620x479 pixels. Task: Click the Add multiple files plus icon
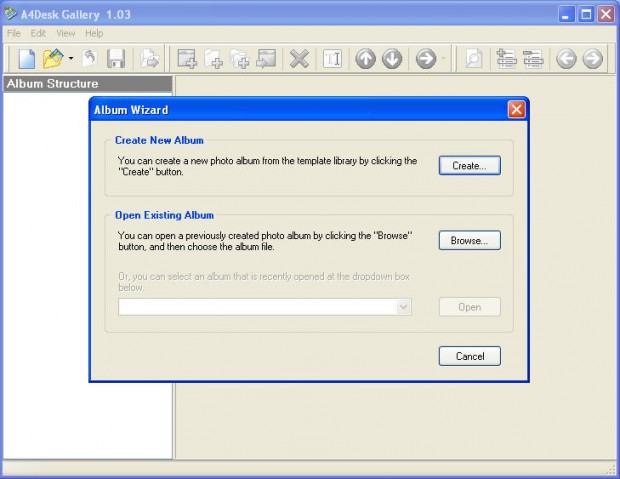point(240,59)
